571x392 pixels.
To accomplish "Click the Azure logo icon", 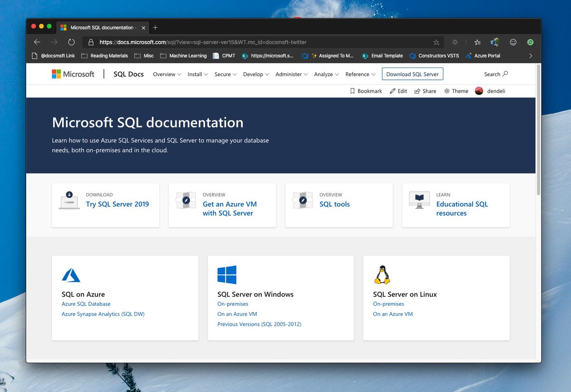I will pos(71,275).
